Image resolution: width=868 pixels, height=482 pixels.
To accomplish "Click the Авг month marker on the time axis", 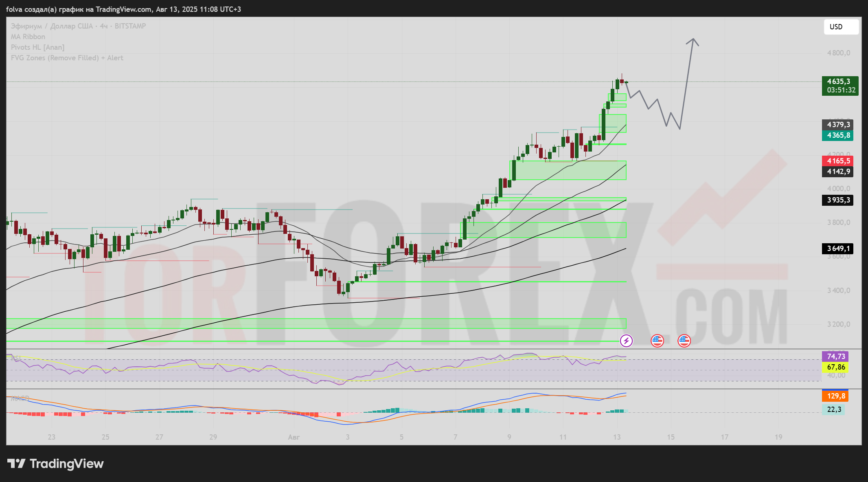I will 294,437.
